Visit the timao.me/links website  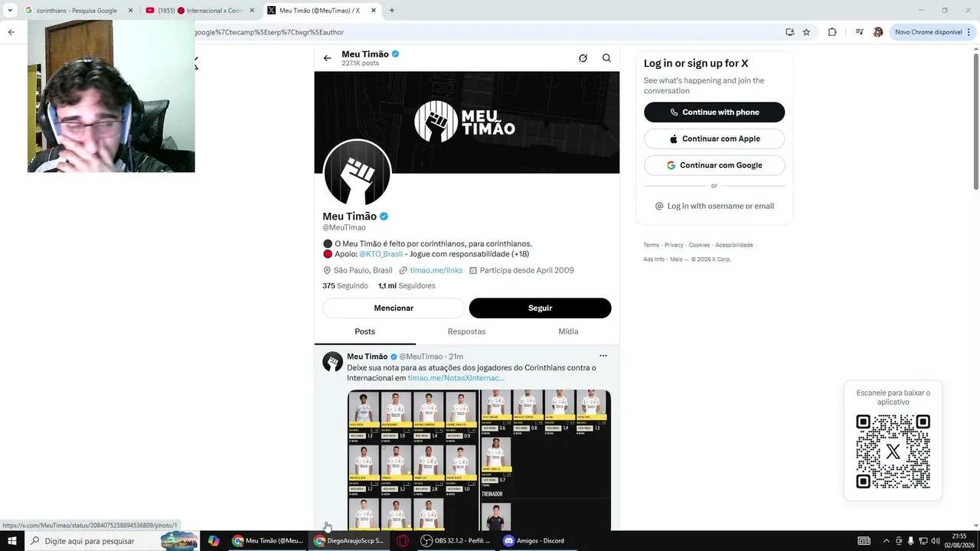[x=436, y=270]
